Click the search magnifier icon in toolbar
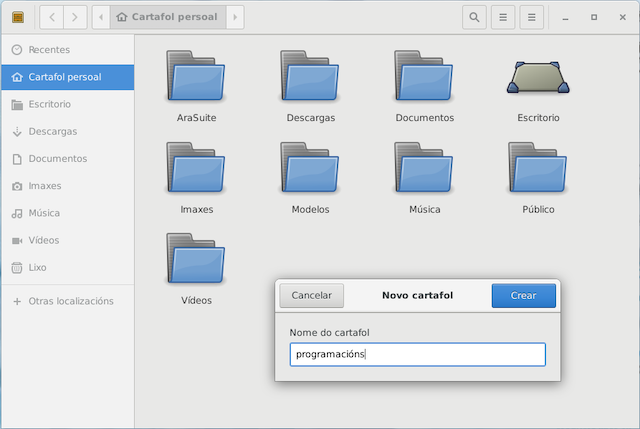This screenshot has height=429, width=640. click(x=474, y=17)
